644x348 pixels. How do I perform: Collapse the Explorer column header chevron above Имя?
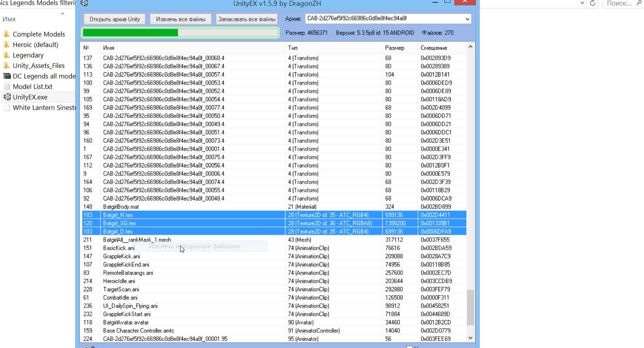coord(62,14)
